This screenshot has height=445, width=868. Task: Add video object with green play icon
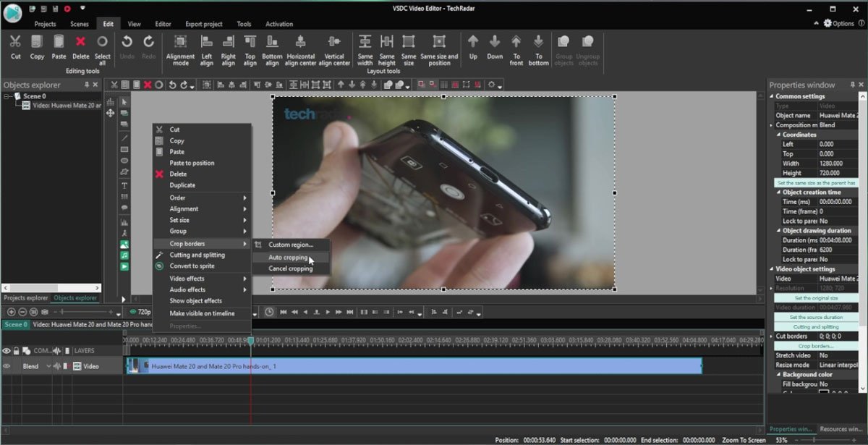point(124,266)
